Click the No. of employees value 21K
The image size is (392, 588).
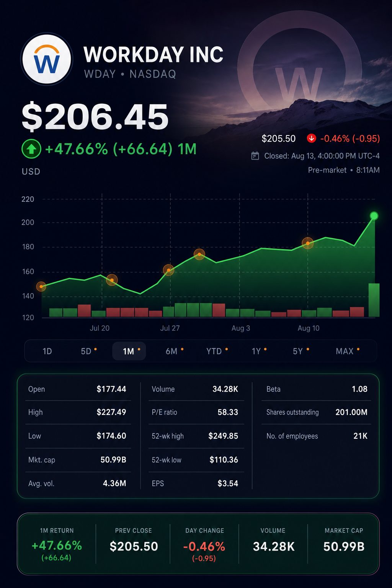(x=360, y=436)
